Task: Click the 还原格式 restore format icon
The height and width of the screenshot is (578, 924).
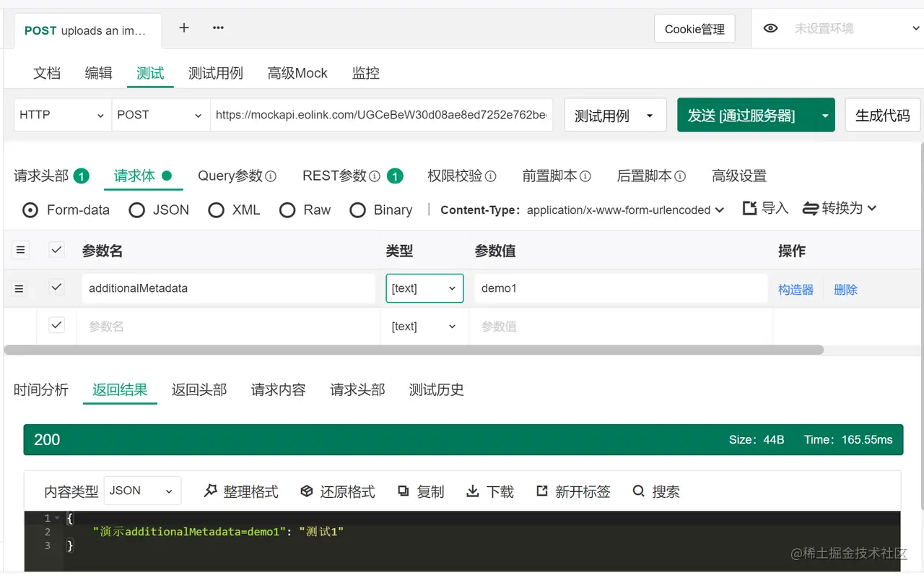Action: click(307, 491)
